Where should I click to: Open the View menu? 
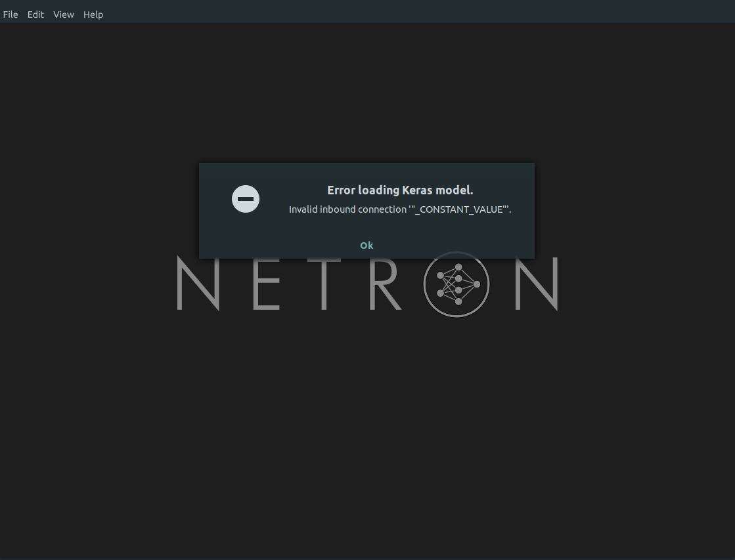(63, 14)
